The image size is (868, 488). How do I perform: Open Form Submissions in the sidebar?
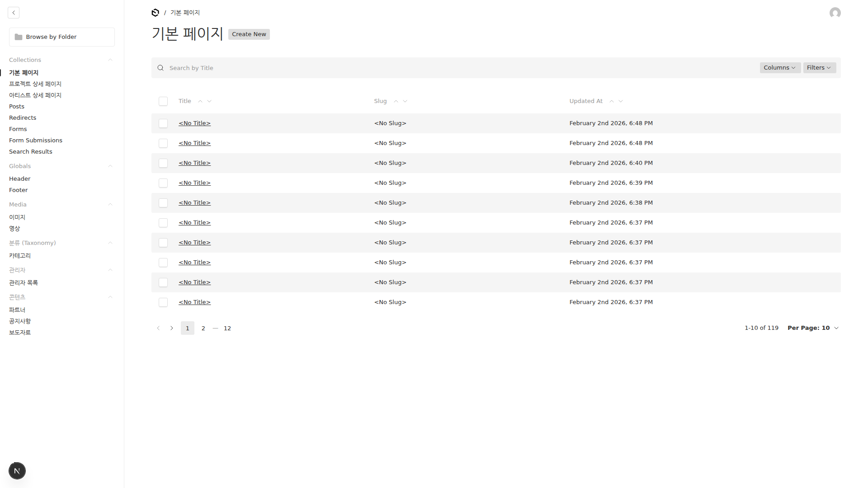click(x=36, y=141)
